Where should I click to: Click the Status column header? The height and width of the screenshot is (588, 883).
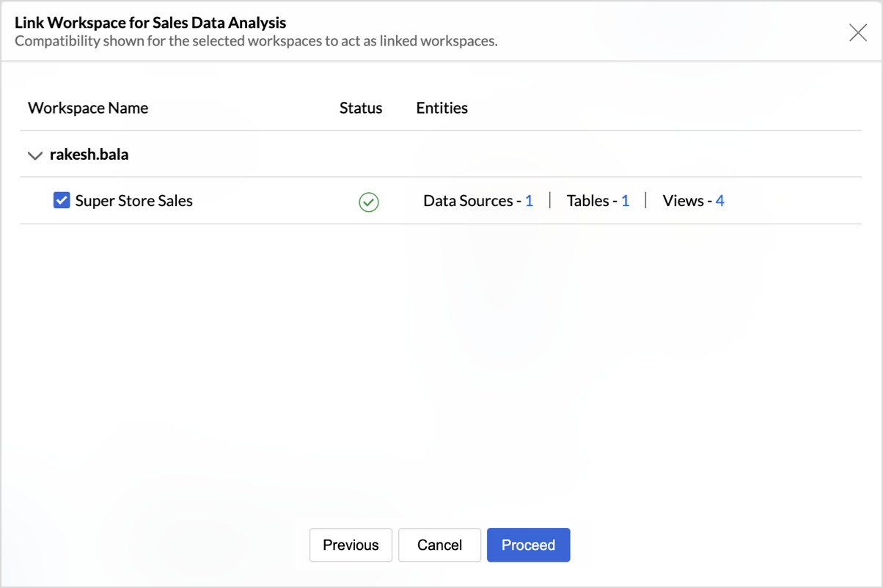360,108
